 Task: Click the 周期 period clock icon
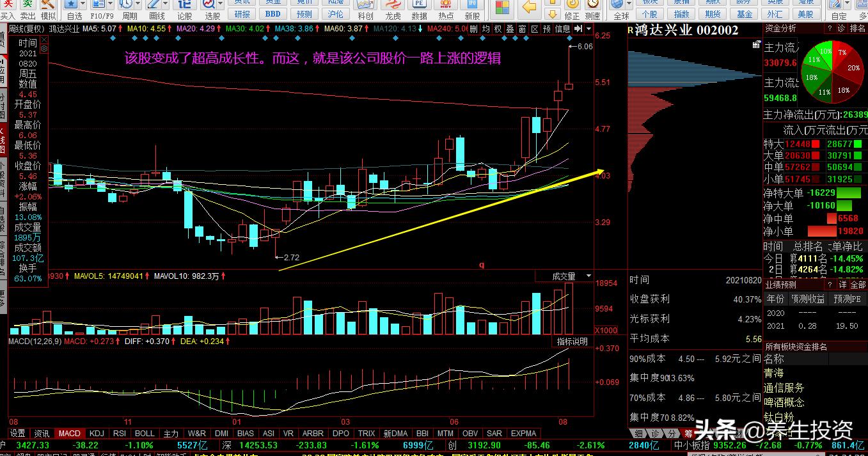tap(127, 5)
